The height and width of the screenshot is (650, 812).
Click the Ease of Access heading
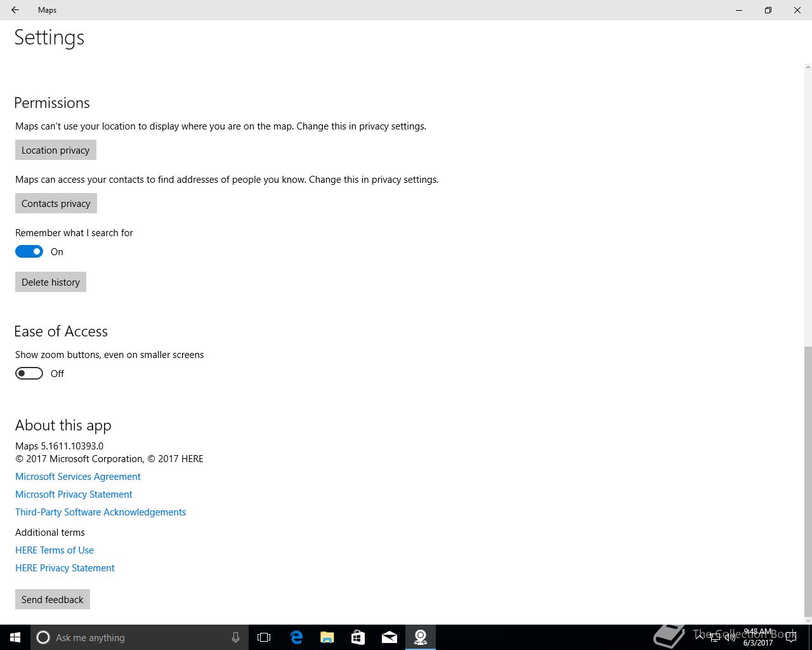tap(61, 331)
